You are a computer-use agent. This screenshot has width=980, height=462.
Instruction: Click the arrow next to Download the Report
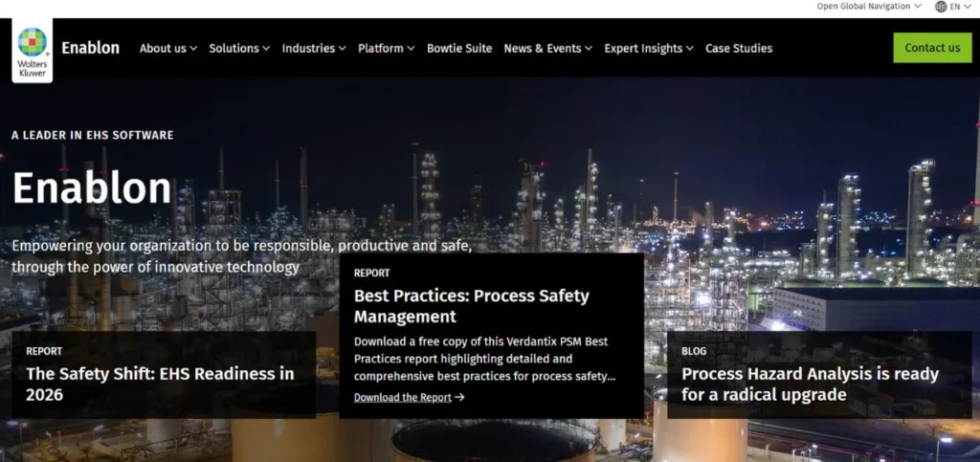[x=459, y=397]
